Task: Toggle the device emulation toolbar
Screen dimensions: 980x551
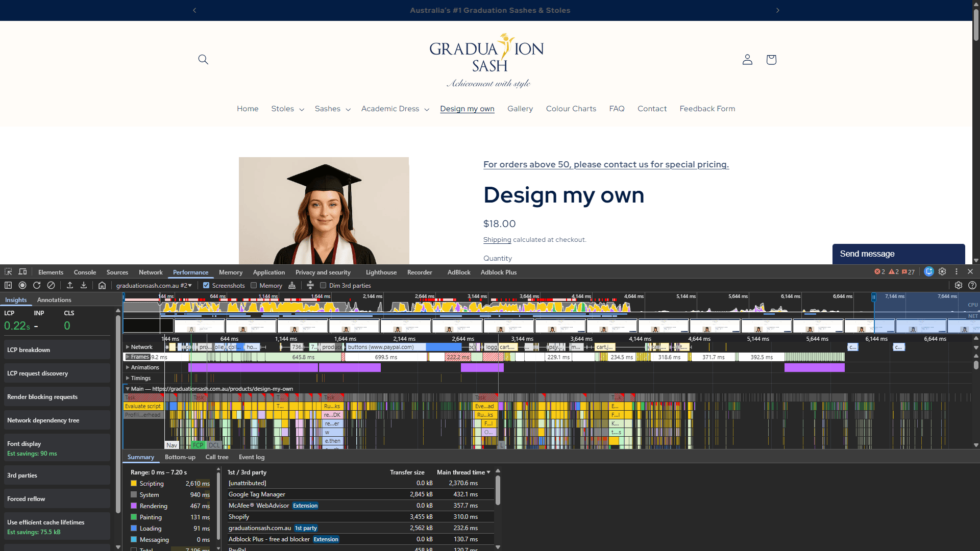Action: (22, 271)
